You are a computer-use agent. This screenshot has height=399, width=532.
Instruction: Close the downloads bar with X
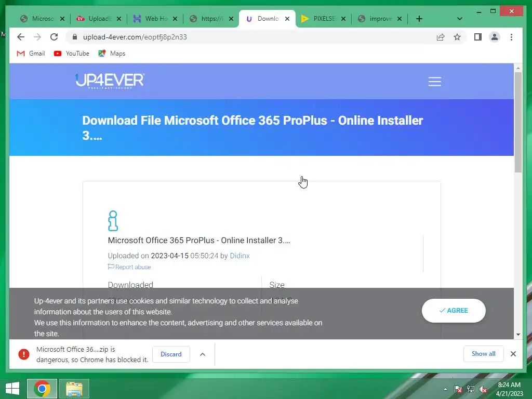(513, 354)
